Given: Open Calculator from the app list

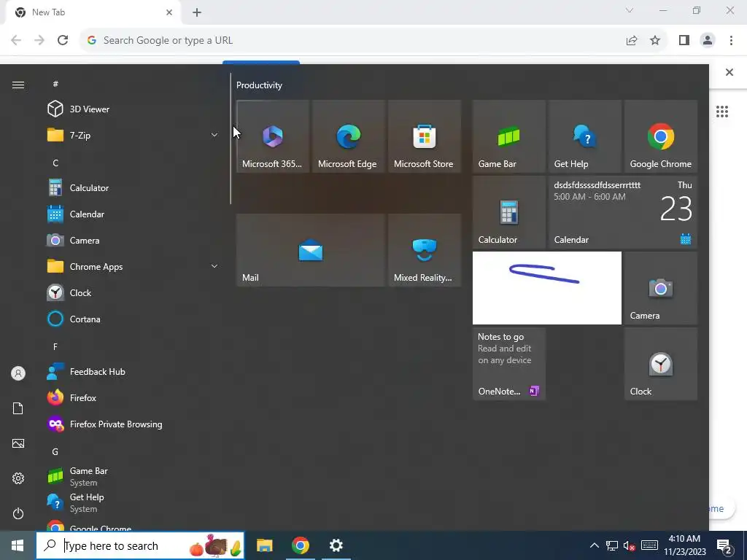Looking at the screenshot, I should (133, 187).
